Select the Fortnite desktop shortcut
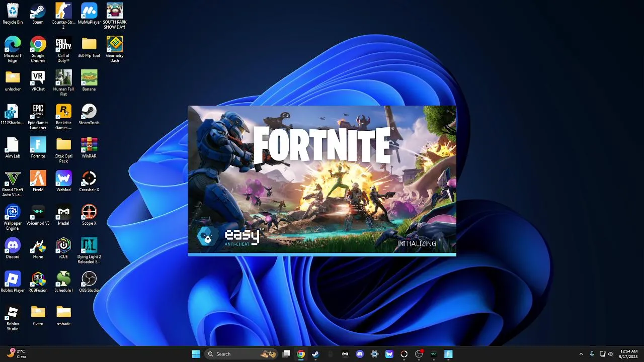 coord(38,148)
